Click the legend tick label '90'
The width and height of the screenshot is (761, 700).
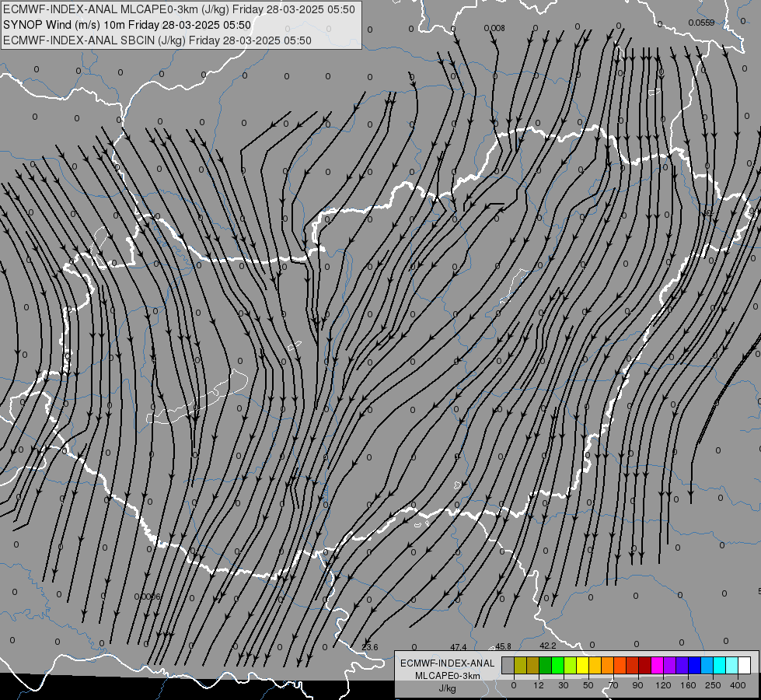[637, 685]
